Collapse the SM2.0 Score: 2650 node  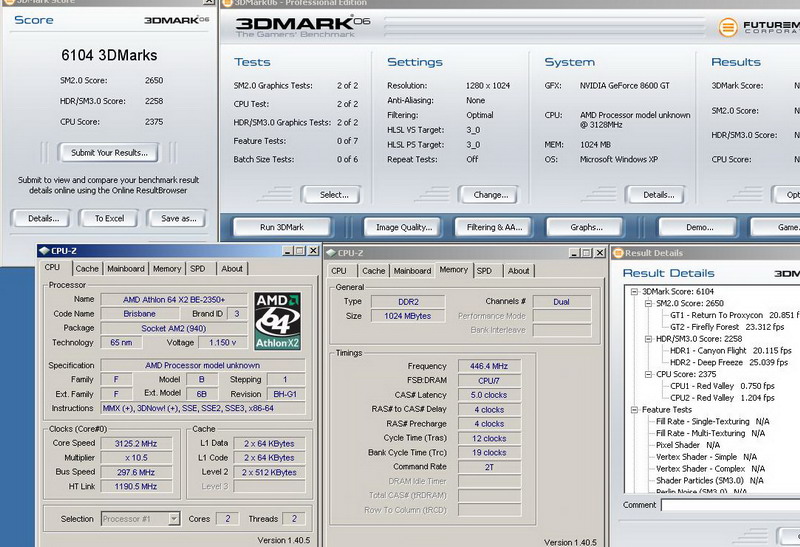tap(648, 304)
